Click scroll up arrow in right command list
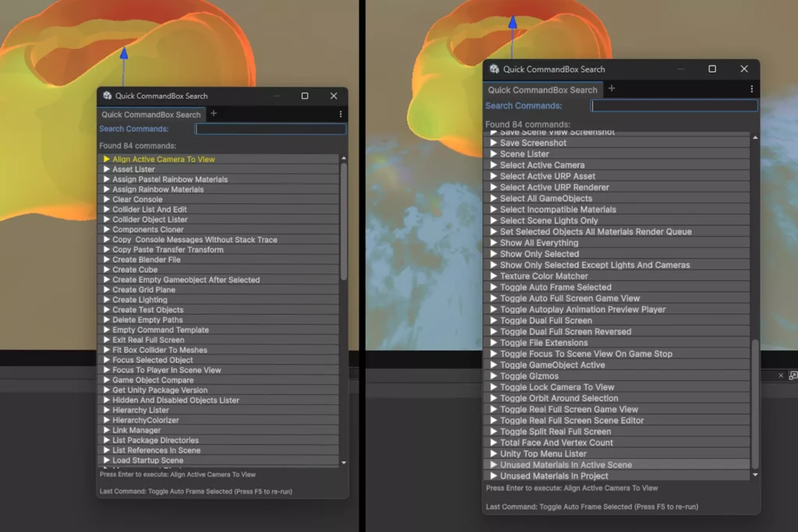Viewport: 798px width, 532px height. 755,138
